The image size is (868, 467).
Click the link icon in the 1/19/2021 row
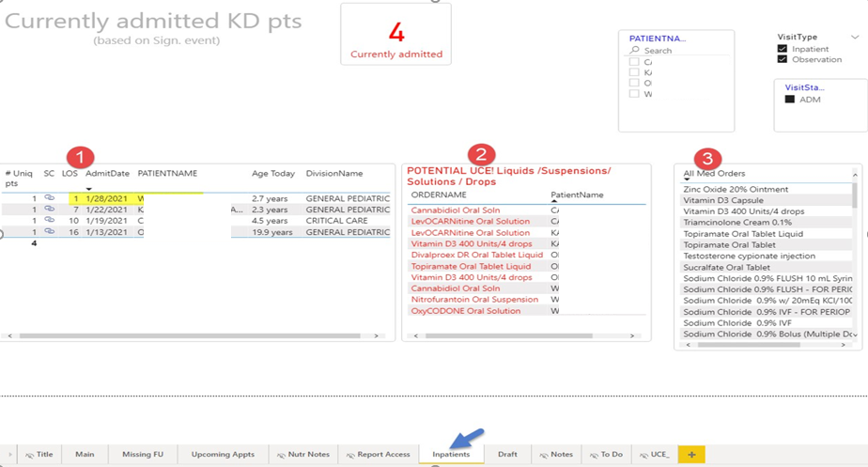pos(49,221)
